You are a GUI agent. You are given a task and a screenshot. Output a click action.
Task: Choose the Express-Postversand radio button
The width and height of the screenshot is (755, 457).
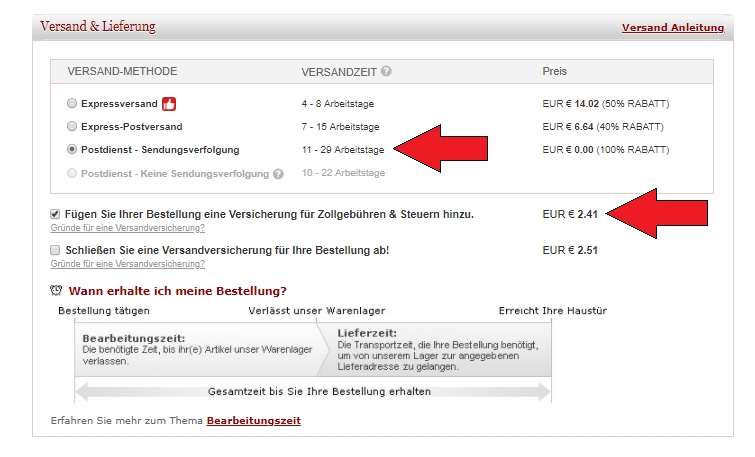coord(71,127)
